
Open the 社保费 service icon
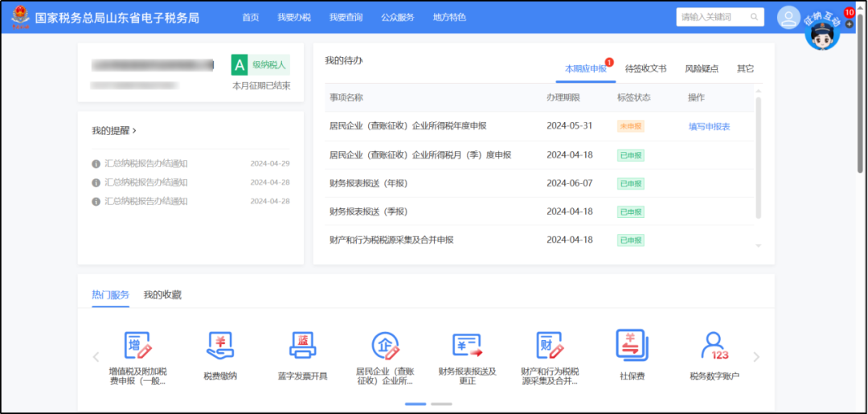(x=633, y=346)
